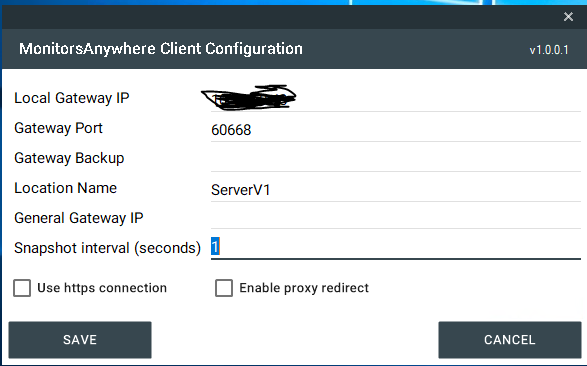Click the Enable proxy redirect label text
The image size is (587, 366).
coord(304,288)
